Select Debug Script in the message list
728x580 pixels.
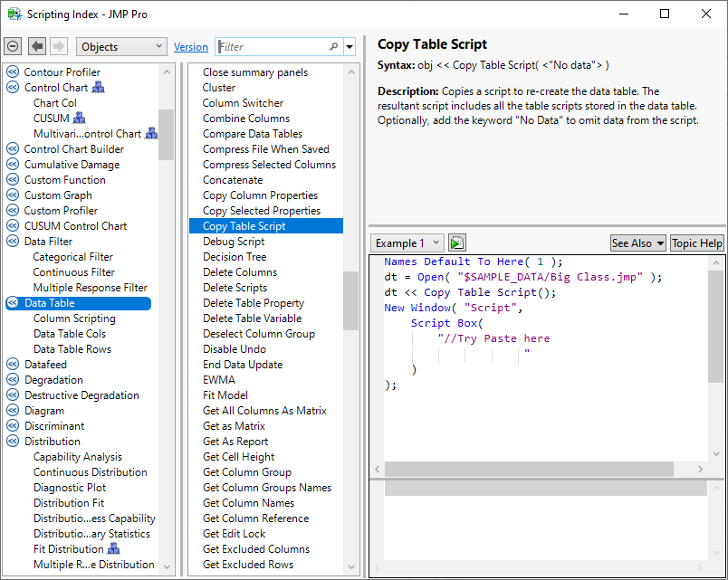click(234, 242)
